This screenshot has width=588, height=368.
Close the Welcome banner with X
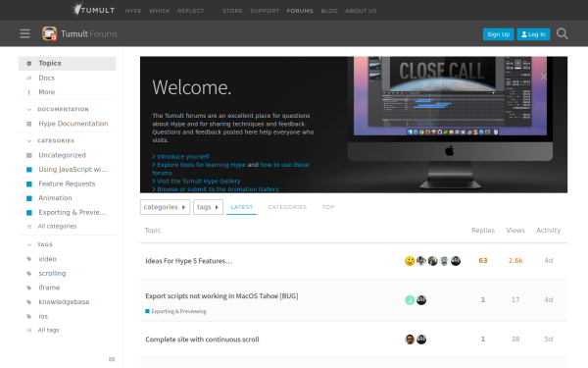click(543, 77)
